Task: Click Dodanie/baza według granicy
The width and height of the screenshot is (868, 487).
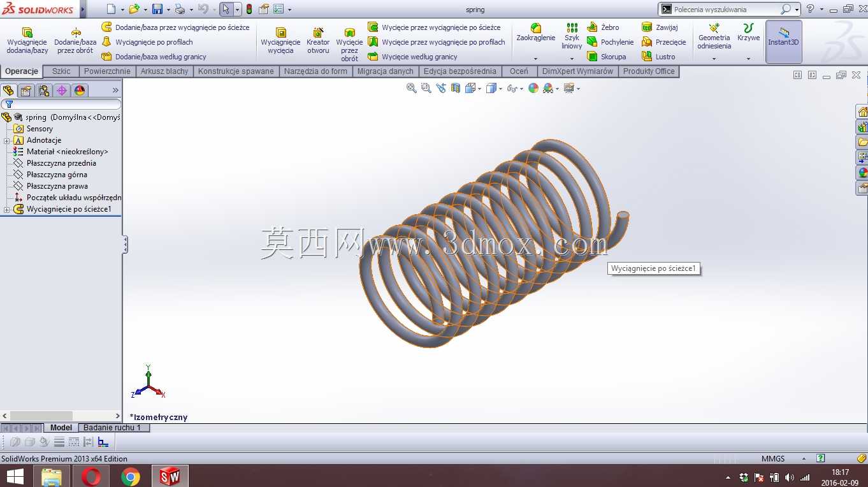Action: 154,57
